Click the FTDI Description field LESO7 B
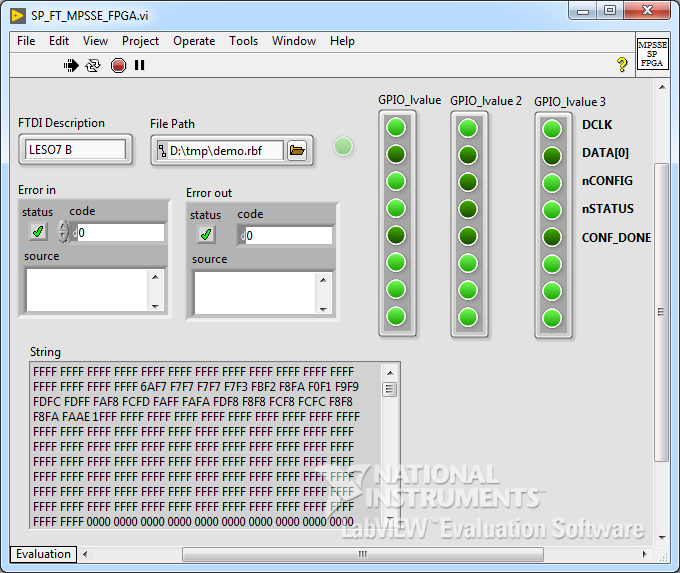Image resolution: width=680 pixels, height=573 pixels. pyautogui.click(x=75, y=150)
